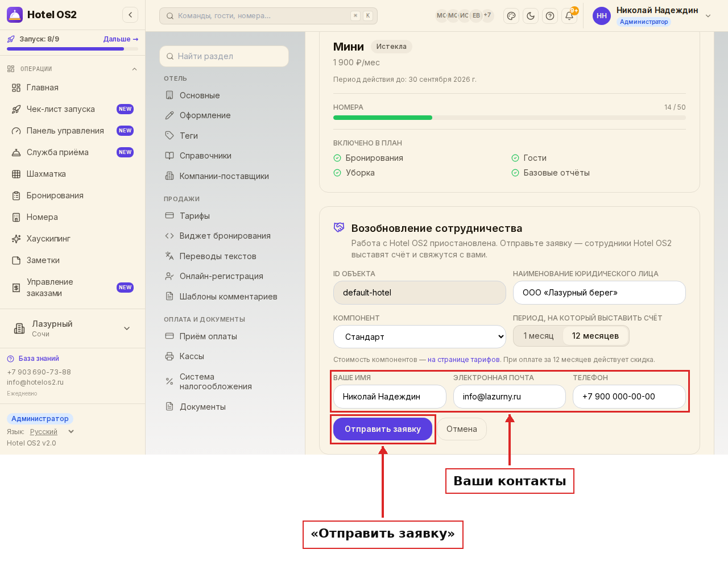Click the Виджет бронирования code icon
The height and width of the screenshot is (562, 728).
[169, 236]
